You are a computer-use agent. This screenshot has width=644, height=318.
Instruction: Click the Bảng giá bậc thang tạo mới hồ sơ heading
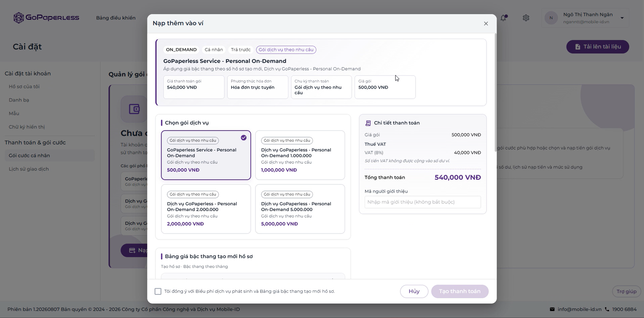[209, 256]
